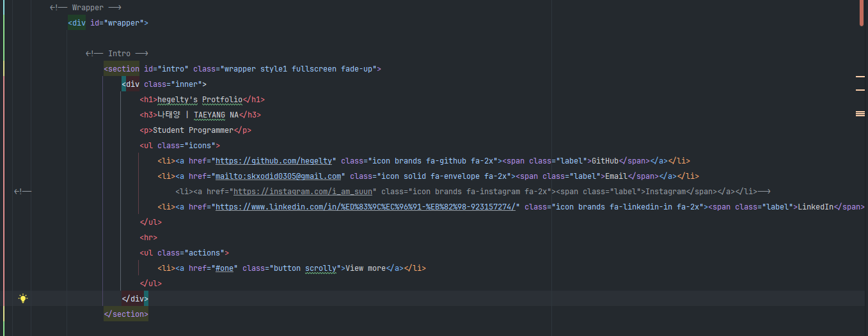Click the class value 'button scrolly'

coord(305,268)
